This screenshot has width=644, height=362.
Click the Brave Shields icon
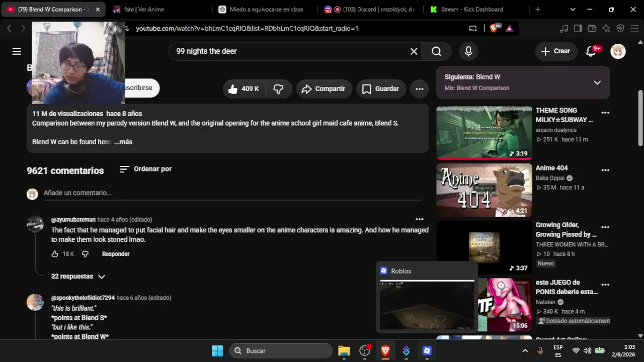click(x=494, y=29)
